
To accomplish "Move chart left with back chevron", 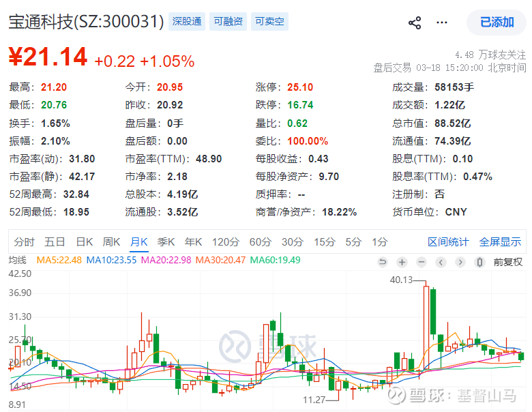I will click(x=441, y=262).
